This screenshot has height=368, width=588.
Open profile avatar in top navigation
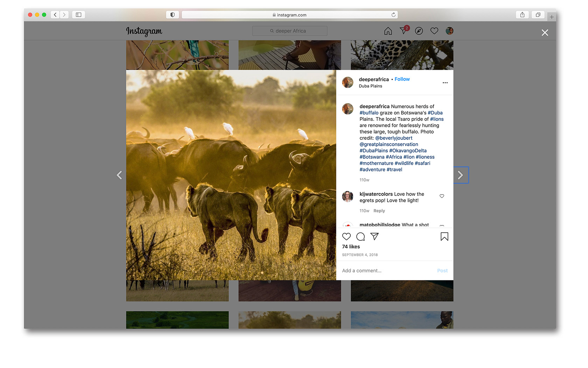click(449, 31)
